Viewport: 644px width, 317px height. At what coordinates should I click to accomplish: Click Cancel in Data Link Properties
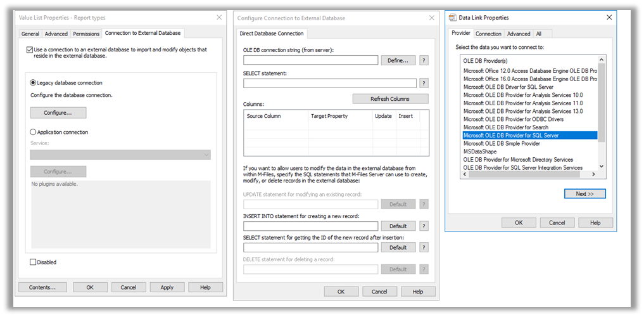click(557, 223)
